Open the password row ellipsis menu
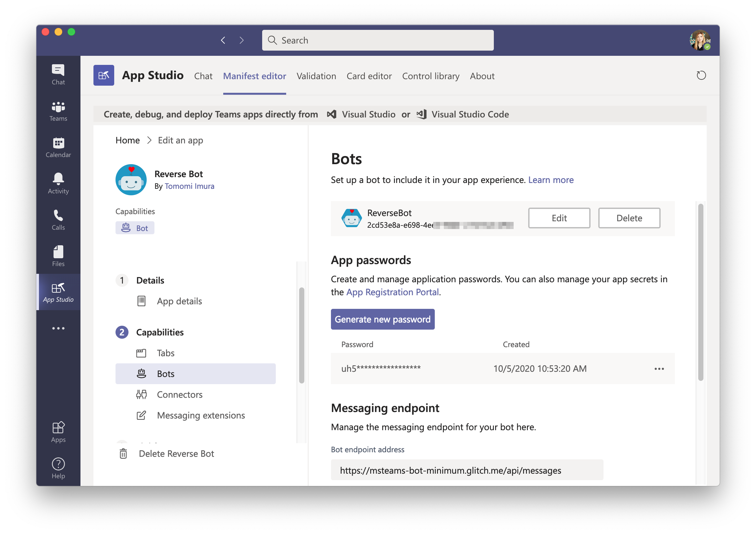The width and height of the screenshot is (756, 534). tap(659, 369)
